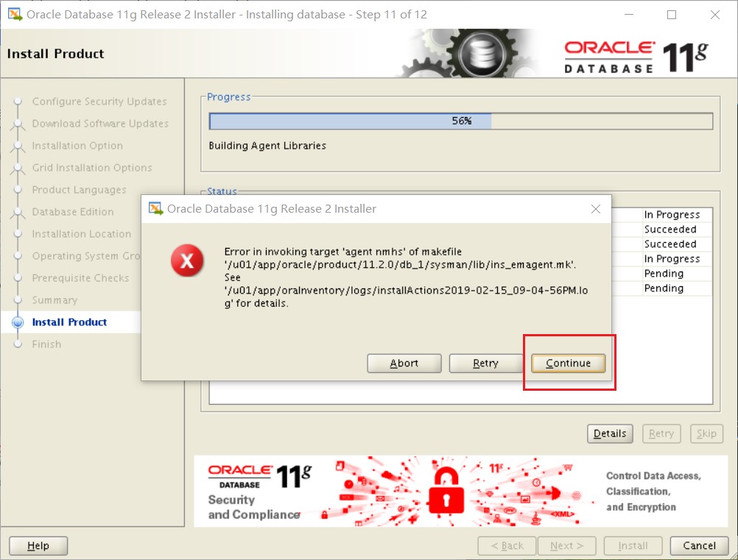Click Continue in the error dialog
This screenshot has height=560, width=738.
[568, 363]
